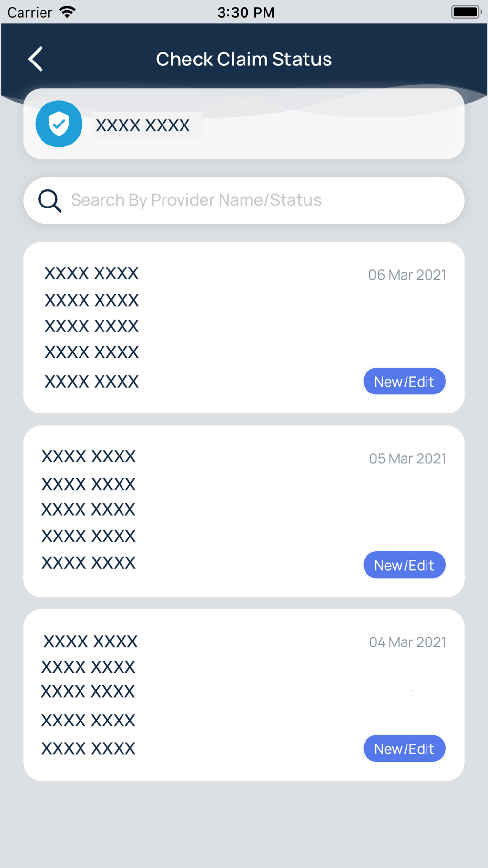Screen dimensions: 488x868
Task: Select the member name XXXX XXXX header card
Action: click(244, 124)
